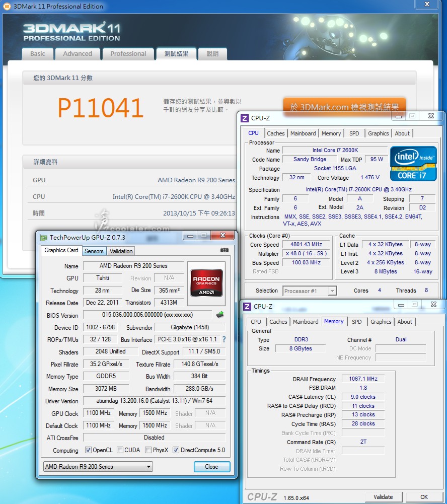This screenshot has height=504, width=447.
Task: Click the Memory Type GDDR5 field
Action: pyautogui.click(x=106, y=376)
